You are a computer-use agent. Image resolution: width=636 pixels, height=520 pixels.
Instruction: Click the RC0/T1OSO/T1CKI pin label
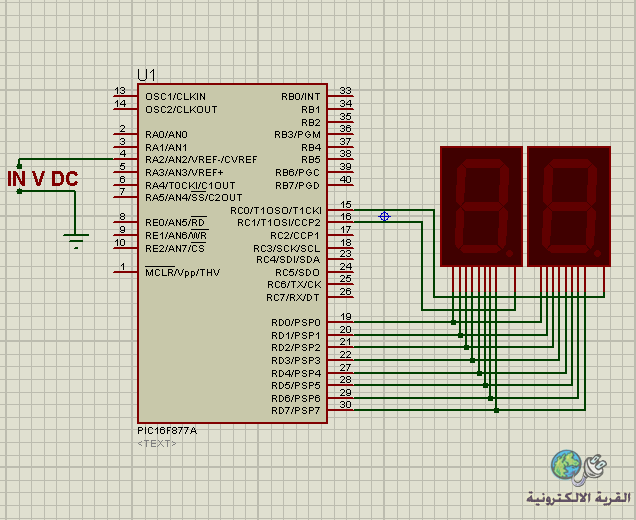click(276, 211)
